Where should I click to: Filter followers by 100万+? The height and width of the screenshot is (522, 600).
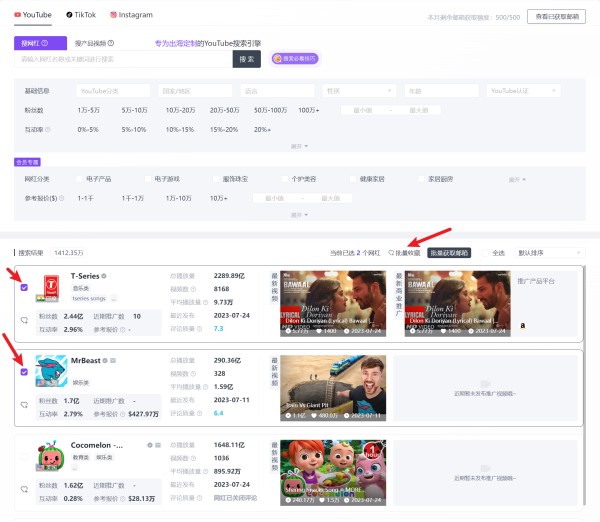pyautogui.click(x=308, y=110)
